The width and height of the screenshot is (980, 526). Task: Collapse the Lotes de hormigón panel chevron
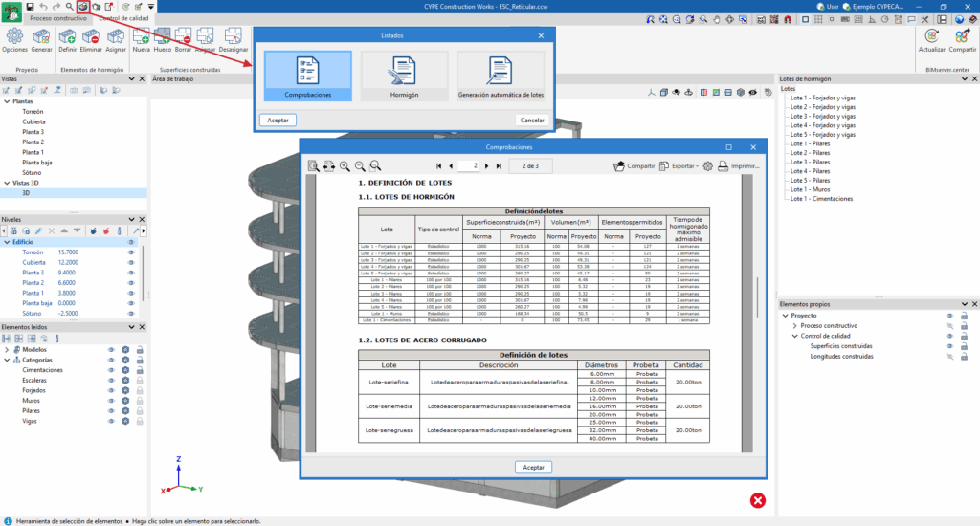(x=965, y=78)
